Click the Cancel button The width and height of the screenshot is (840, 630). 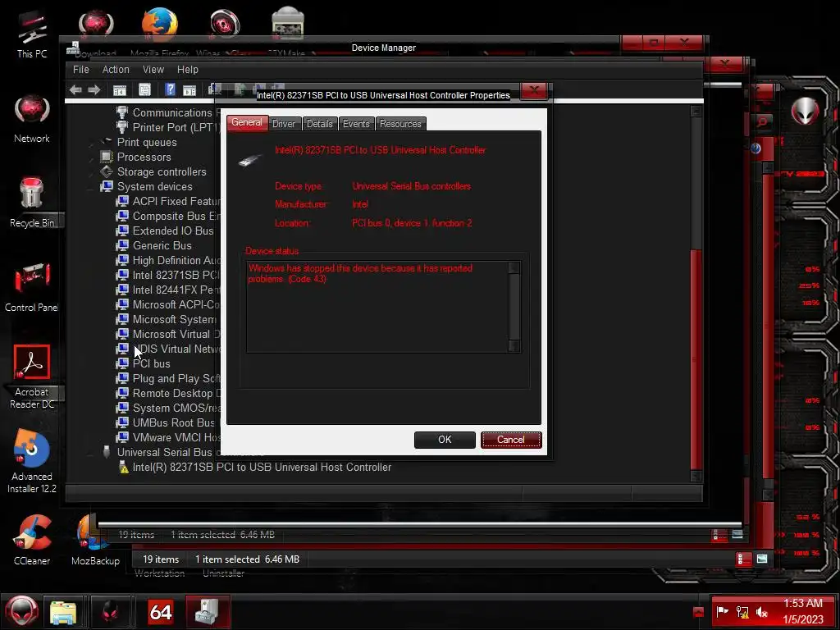[511, 440]
